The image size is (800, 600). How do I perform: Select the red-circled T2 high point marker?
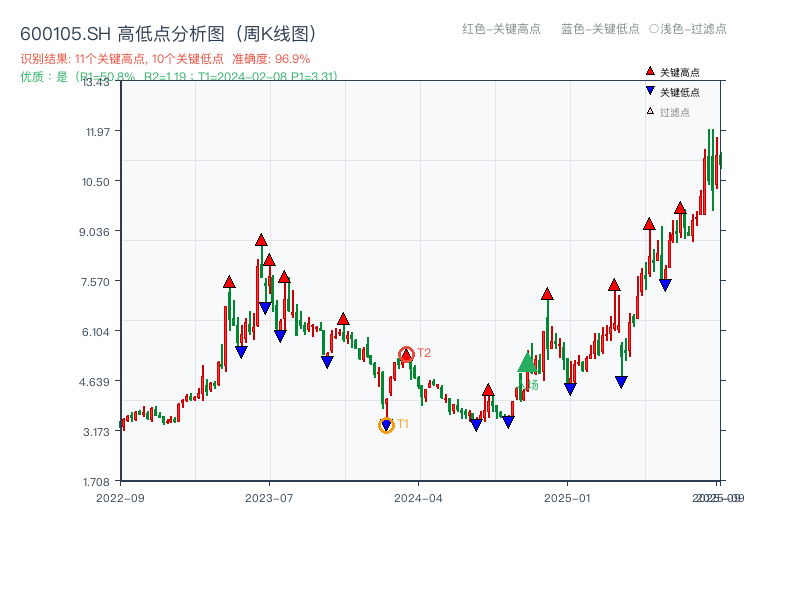click(x=407, y=352)
